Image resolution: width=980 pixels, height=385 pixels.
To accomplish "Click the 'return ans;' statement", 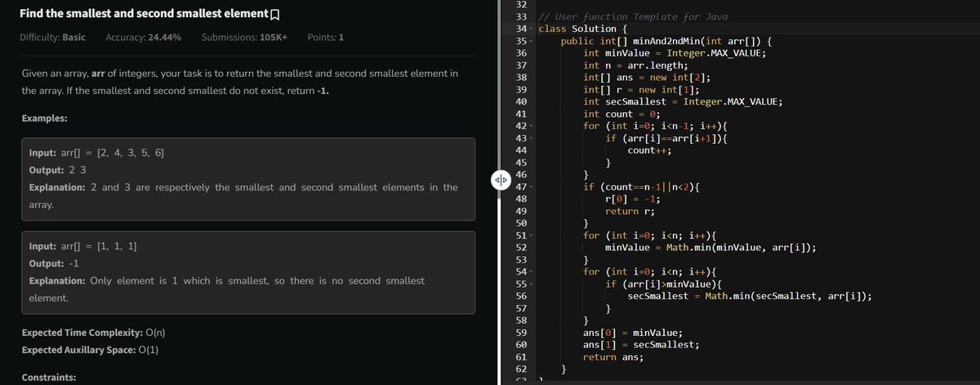I will pos(614,356).
